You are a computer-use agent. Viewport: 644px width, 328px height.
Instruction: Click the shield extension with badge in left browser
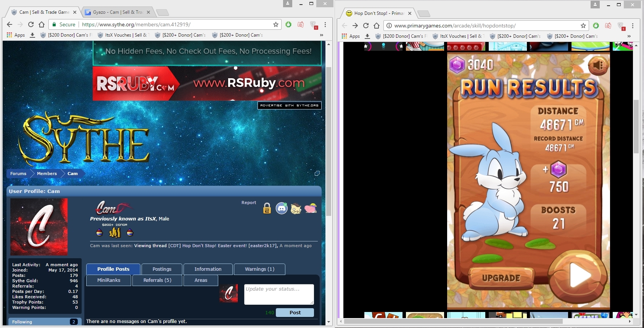(x=314, y=25)
